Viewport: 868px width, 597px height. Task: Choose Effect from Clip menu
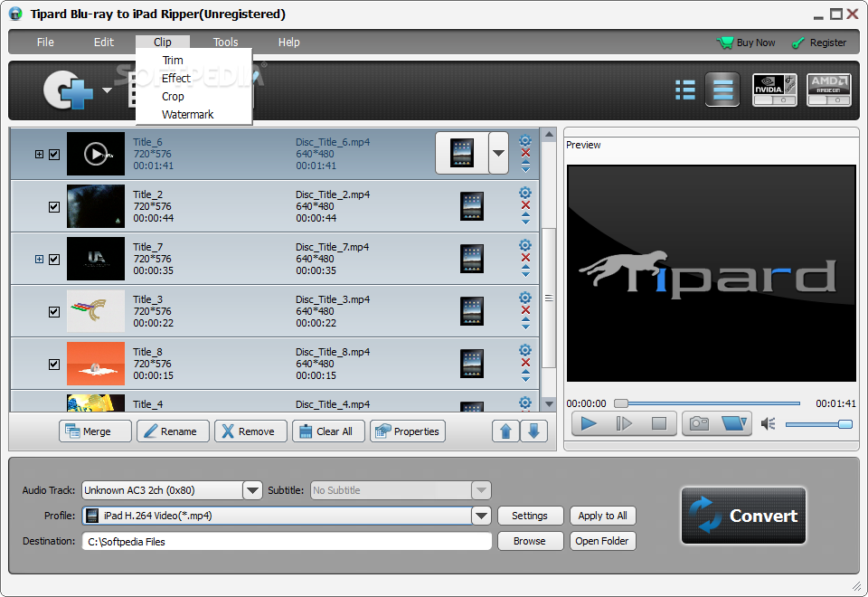click(x=176, y=78)
